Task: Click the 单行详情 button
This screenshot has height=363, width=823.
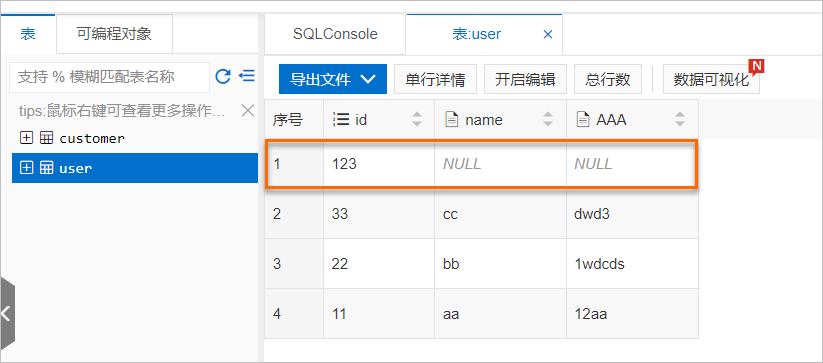Action: pos(435,79)
